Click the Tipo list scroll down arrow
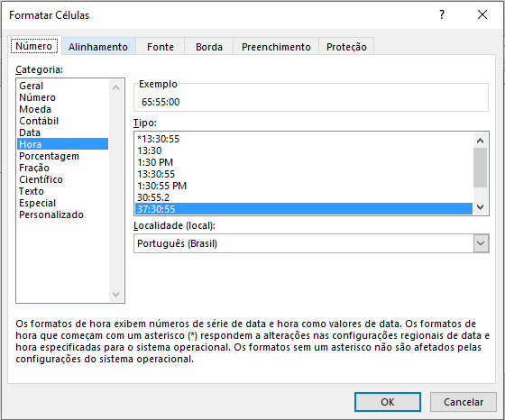505x420 pixels. [480, 207]
